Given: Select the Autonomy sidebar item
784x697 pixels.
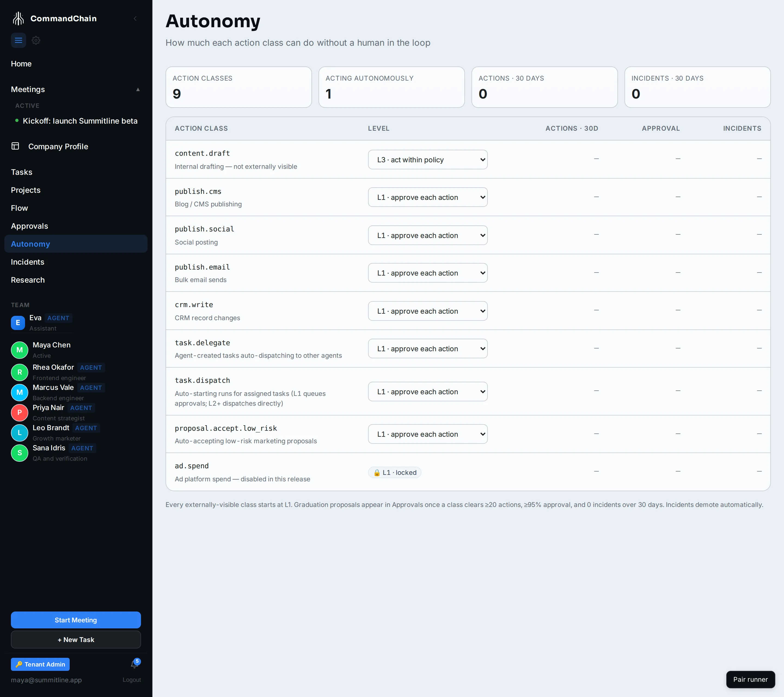Looking at the screenshot, I should 76,244.
